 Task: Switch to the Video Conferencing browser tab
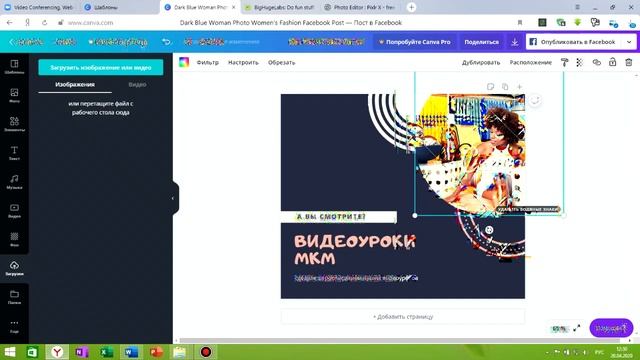click(39, 7)
